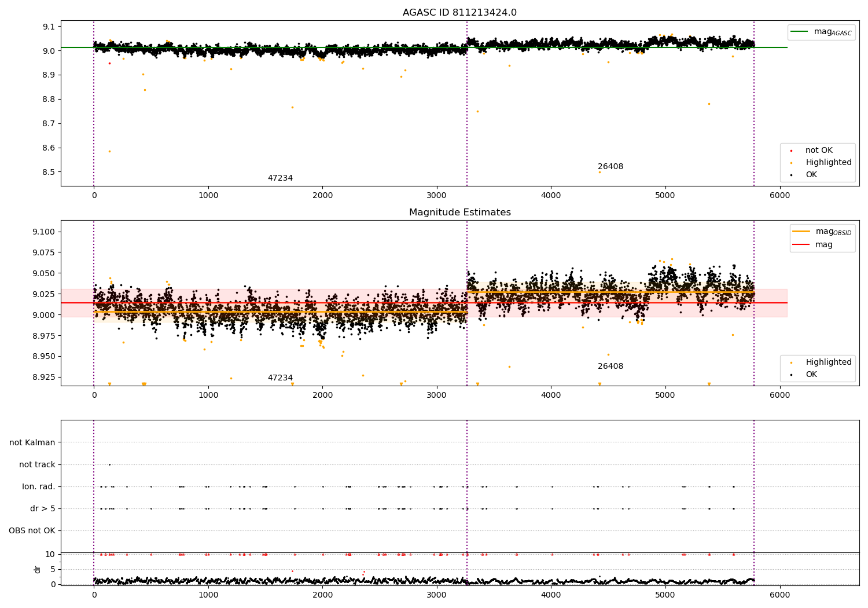The width and height of the screenshot is (868, 608).
Task: Click the 'mag AGASC' legend label in top plot
Action: tap(833, 32)
